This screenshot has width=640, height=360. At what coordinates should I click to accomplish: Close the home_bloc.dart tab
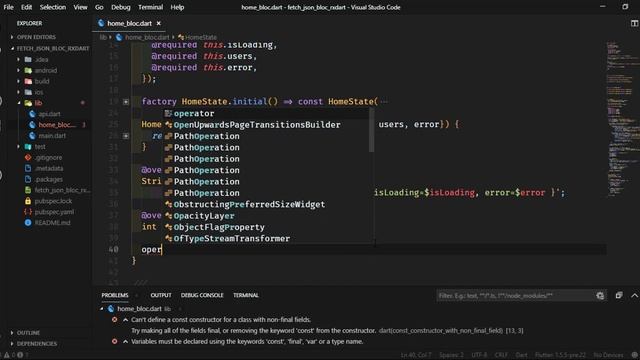(x=158, y=23)
